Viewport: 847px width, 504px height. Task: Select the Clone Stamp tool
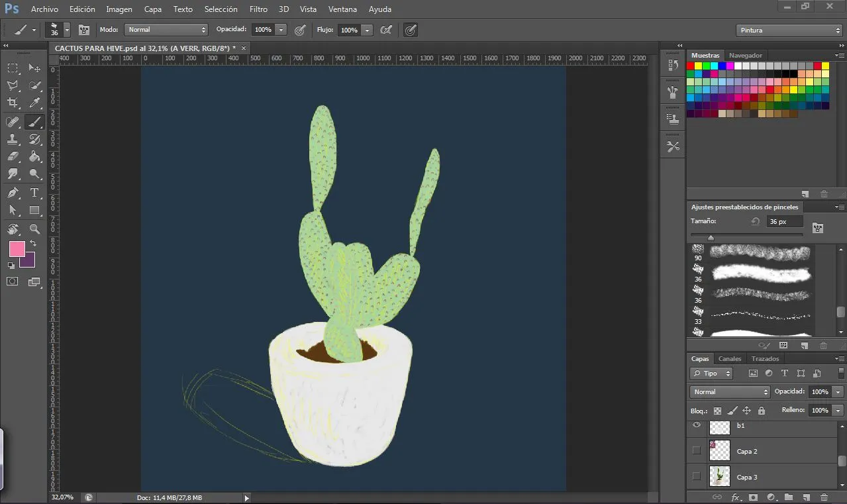13,139
